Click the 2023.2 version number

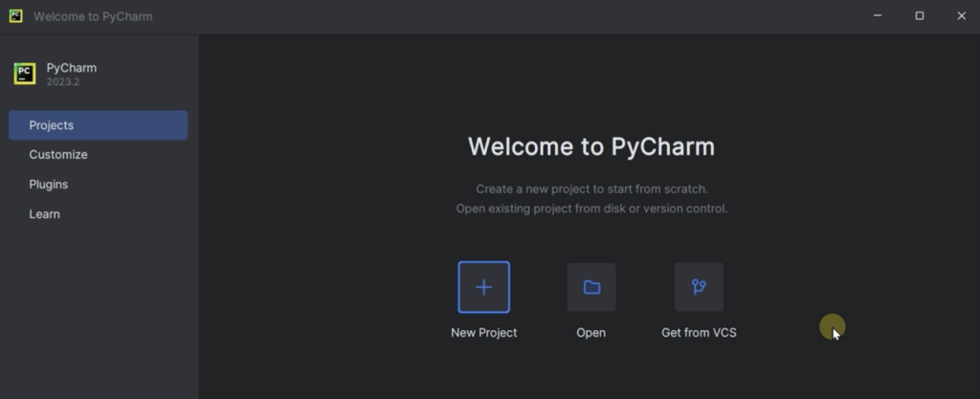[x=62, y=82]
